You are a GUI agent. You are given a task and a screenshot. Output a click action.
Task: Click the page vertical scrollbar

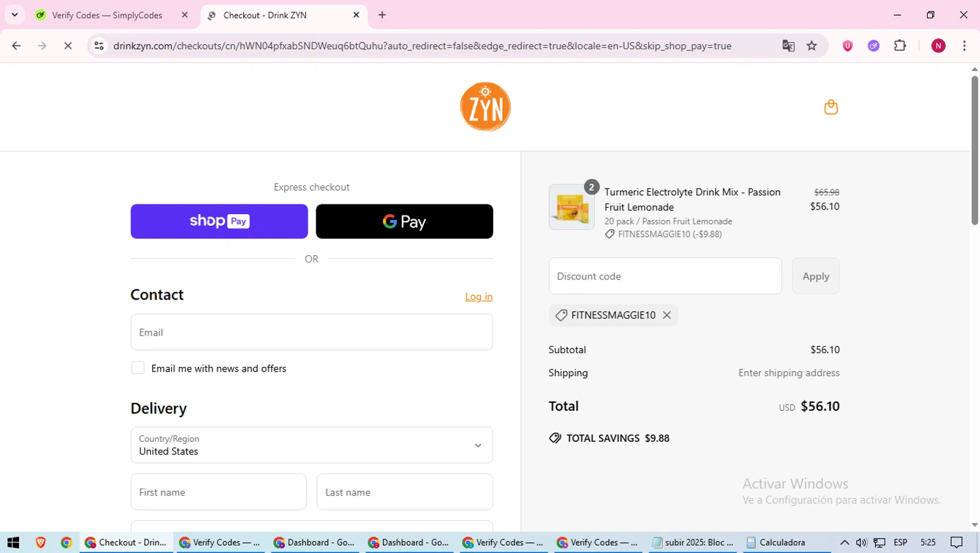(x=974, y=151)
